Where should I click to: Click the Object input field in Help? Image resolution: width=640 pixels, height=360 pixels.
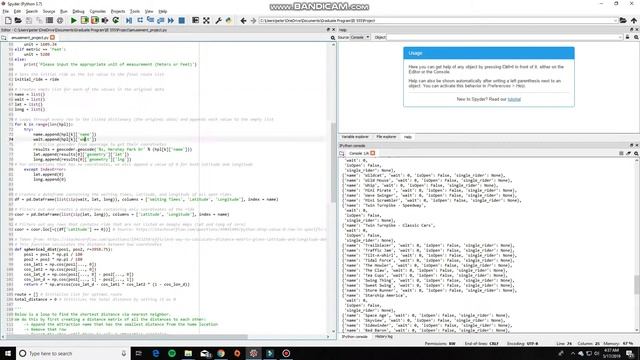(x=504, y=37)
